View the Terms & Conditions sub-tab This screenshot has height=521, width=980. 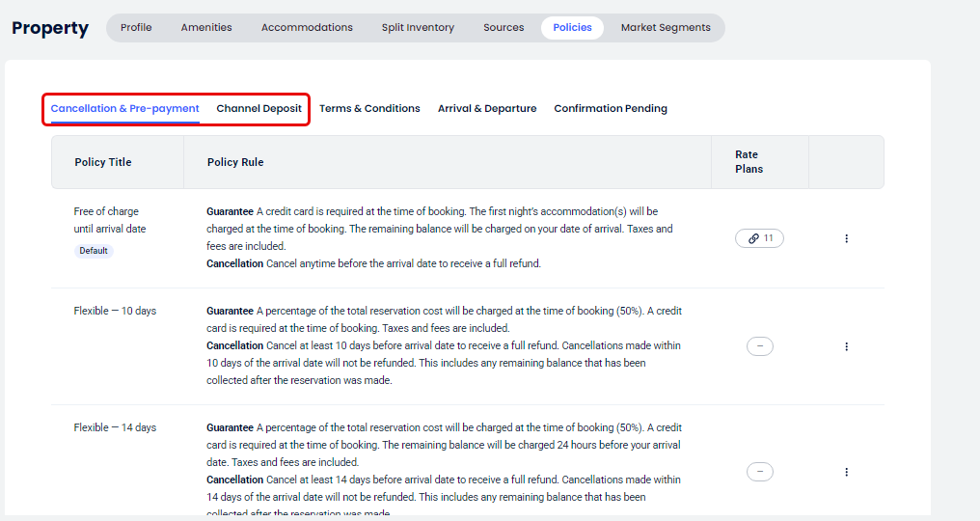pos(369,109)
